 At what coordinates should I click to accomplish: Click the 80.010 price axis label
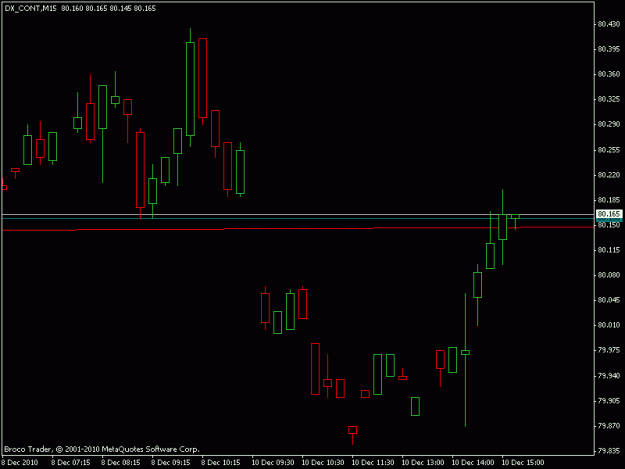609,325
